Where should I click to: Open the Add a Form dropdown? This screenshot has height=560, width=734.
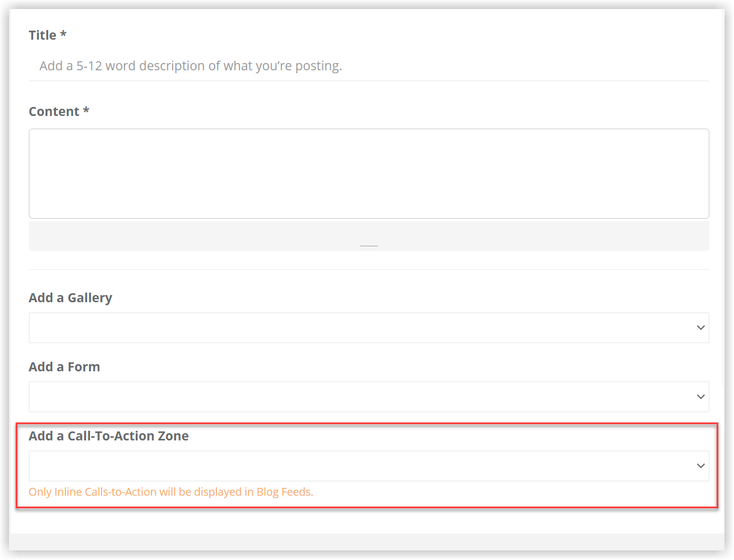point(369,397)
